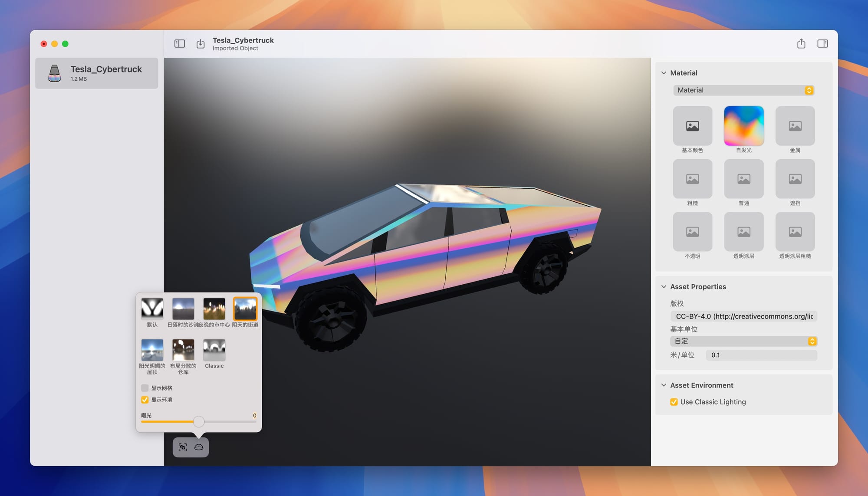Select the 金属 texture slot
The width and height of the screenshot is (868, 496).
(795, 126)
